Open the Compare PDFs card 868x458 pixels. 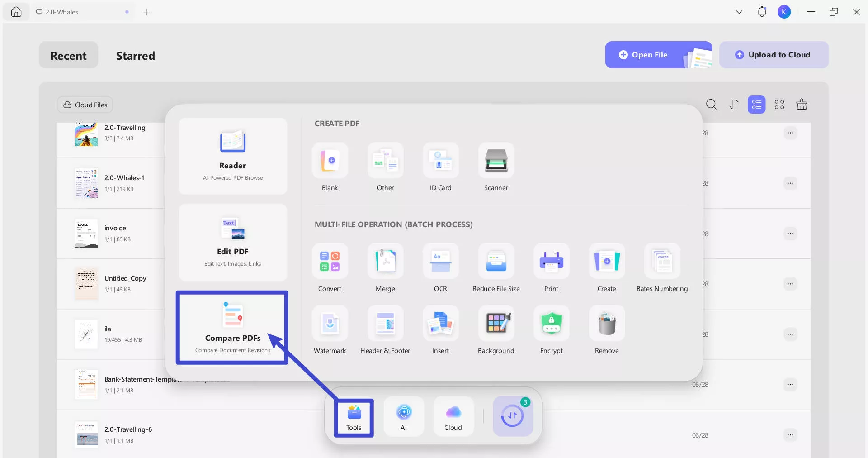pyautogui.click(x=232, y=328)
